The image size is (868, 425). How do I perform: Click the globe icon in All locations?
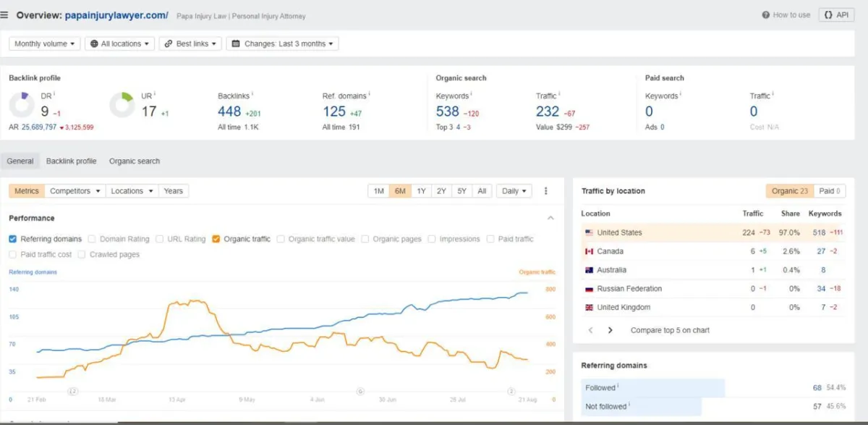(x=93, y=44)
